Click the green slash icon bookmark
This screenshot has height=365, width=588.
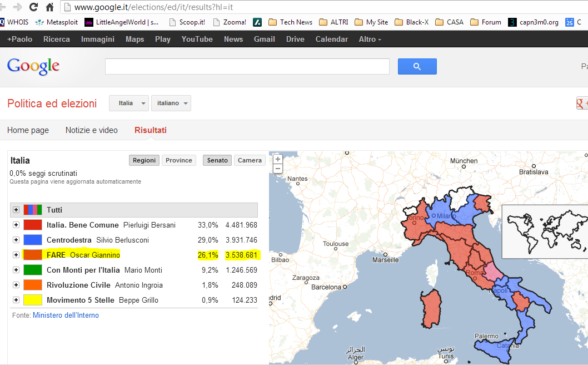(x=257, y=22)
